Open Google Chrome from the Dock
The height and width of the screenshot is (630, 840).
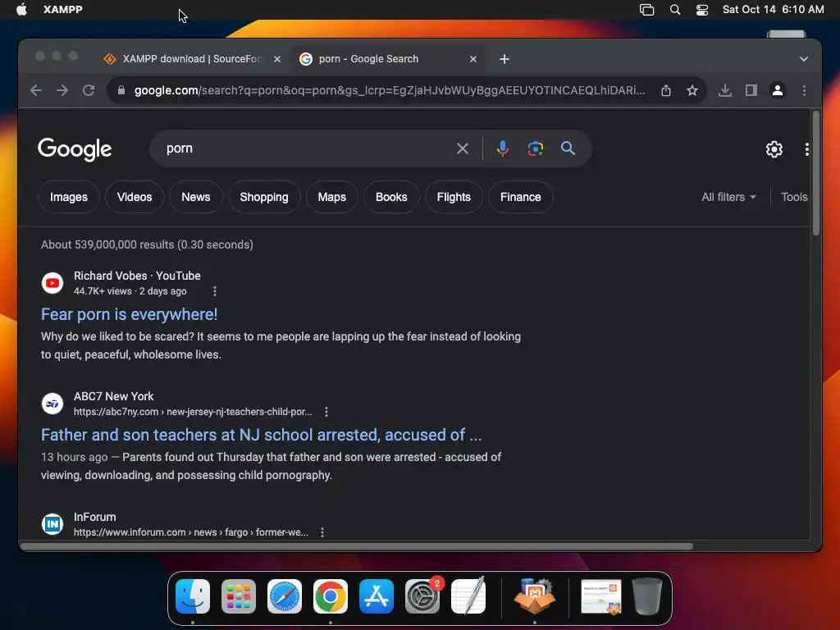tap(330, 596)
